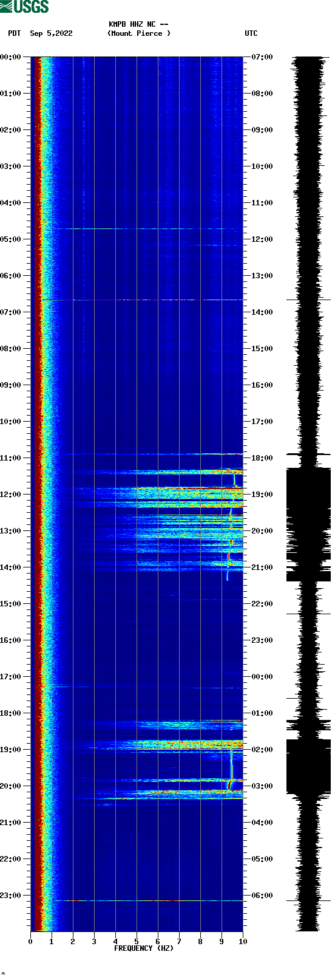
Task: Click 02:00 on the UTC time axis
Action: point(262,750)
